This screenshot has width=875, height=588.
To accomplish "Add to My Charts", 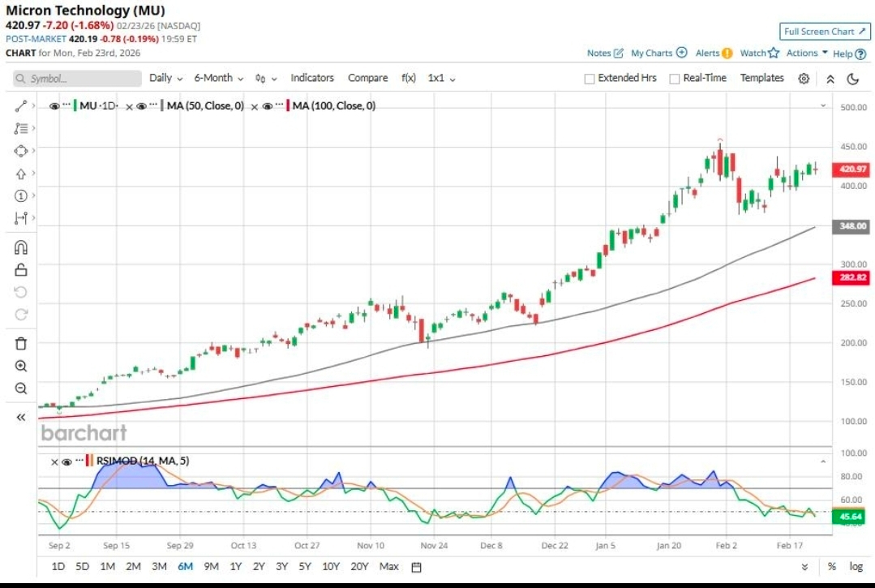I will [x=659, y=53].
